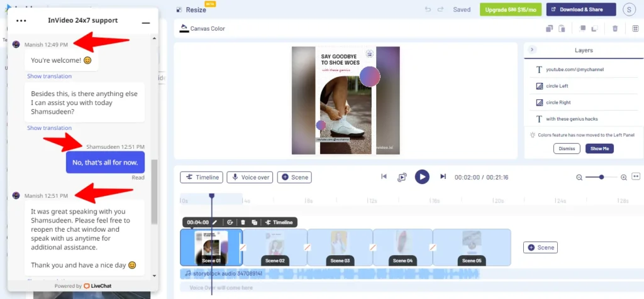This screenshot has height=299, width=644.
Task: Click the Show Me button
Action: 599,148
